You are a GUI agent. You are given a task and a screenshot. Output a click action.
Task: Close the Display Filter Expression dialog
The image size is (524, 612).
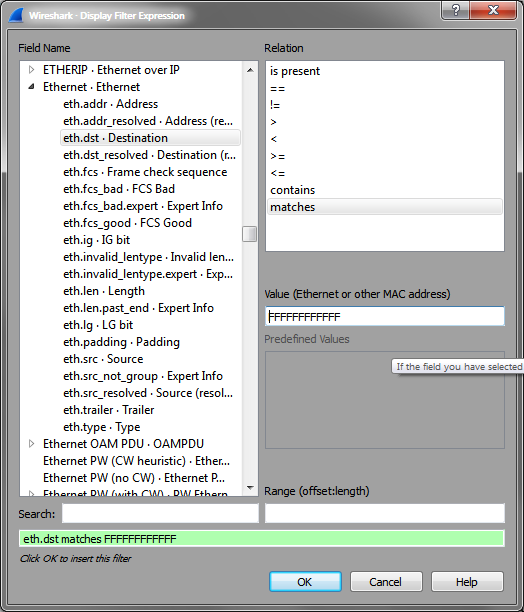pyautogui.click(x=493, y=10)
